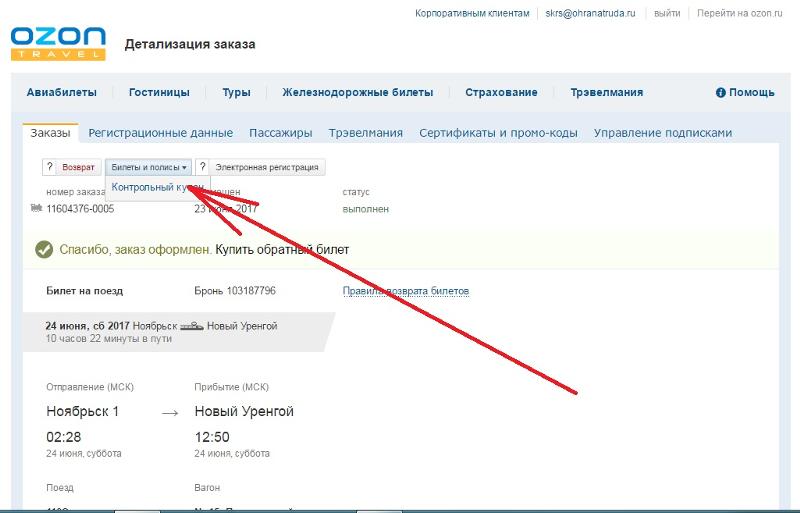Click the question mark next to Возврат
This screenshot has width=800, height=513.
click(x=48, y=167)
